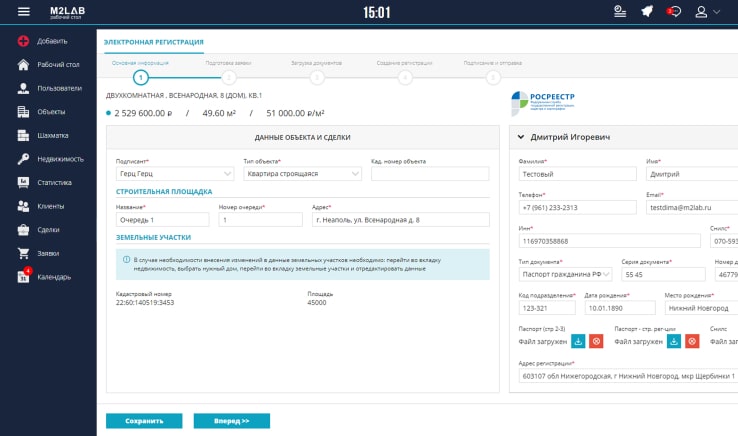Image resolution: width=738 pixels, height=436 pixels.
Task: Download the Паспорт (стр 2-3) file
Action: click(578, 341)
